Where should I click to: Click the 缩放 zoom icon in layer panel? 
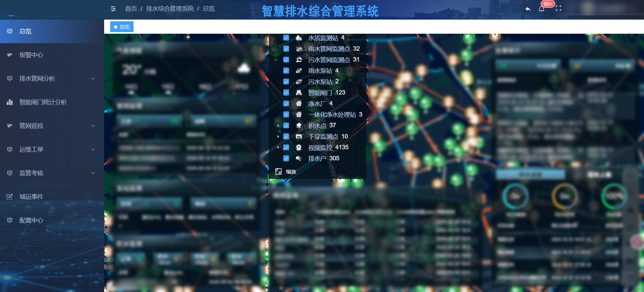click(x=279, y=171)
